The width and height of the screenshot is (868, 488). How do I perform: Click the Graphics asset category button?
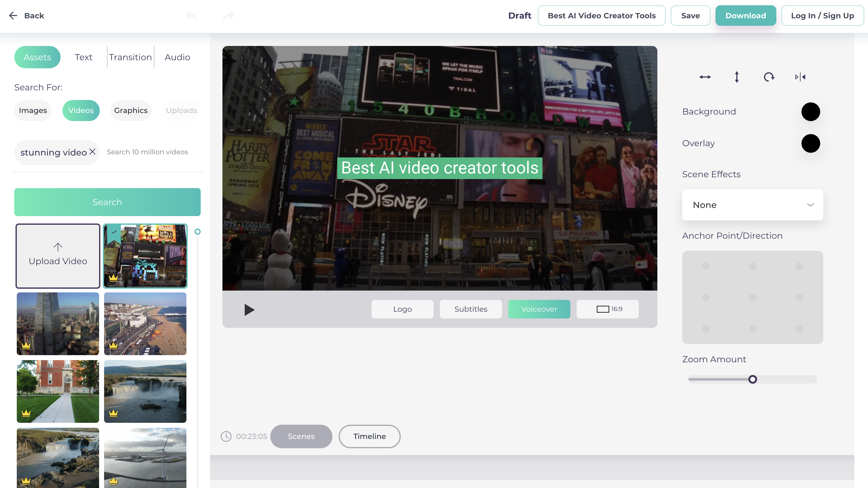pyautogui.click(x=130, y=110)
